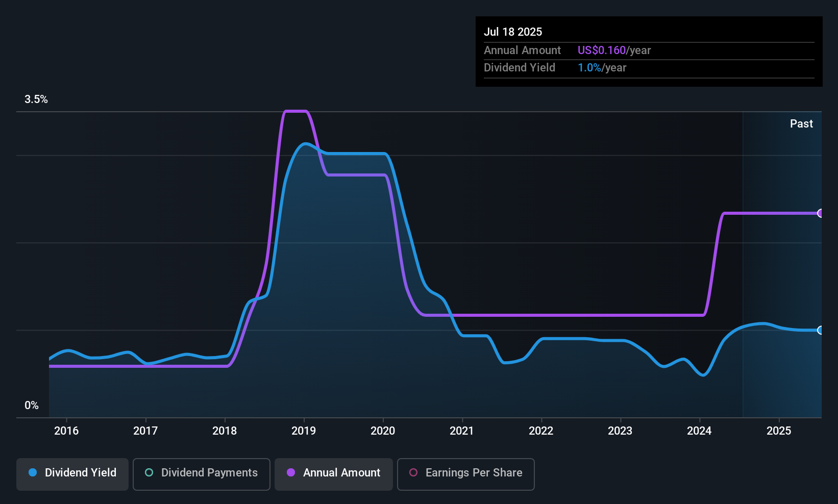The width and height of the screenshot is (838, 504).
Task: Select the purple Annual Amount end marker
Action: (x=820, y=213)
